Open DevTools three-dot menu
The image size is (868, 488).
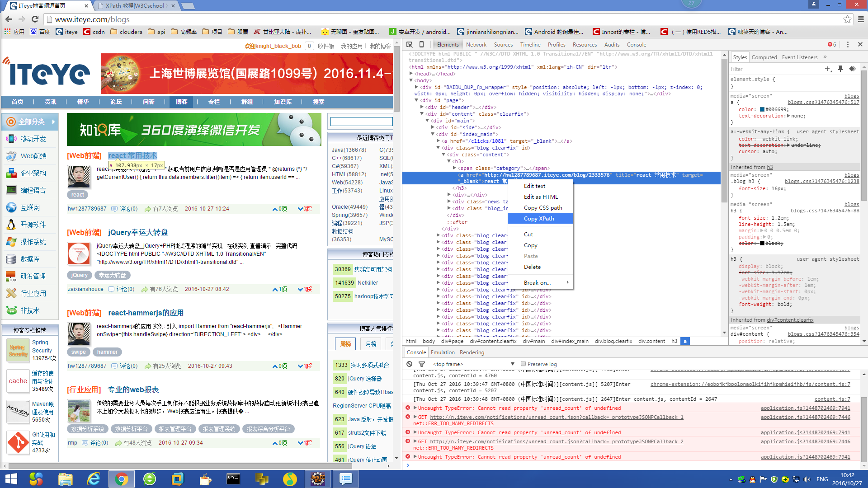click(x=848, y=44)
